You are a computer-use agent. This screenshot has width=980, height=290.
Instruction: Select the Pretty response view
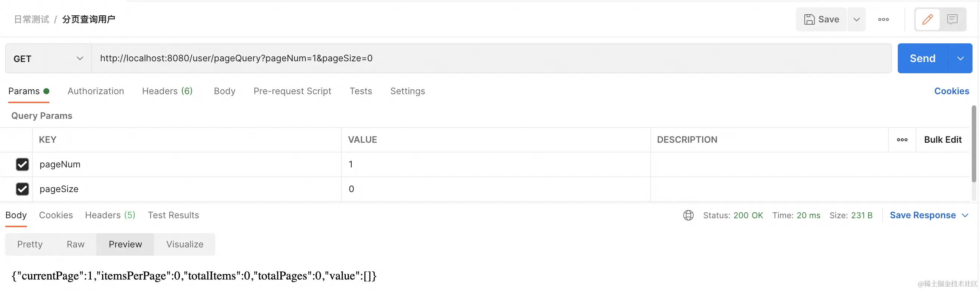coord(30,244)
